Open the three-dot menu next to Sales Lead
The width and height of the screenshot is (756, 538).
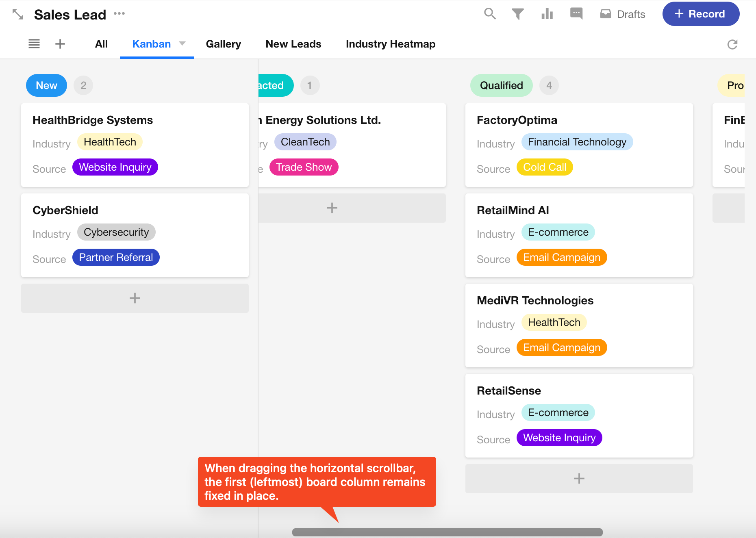[119, 13]
